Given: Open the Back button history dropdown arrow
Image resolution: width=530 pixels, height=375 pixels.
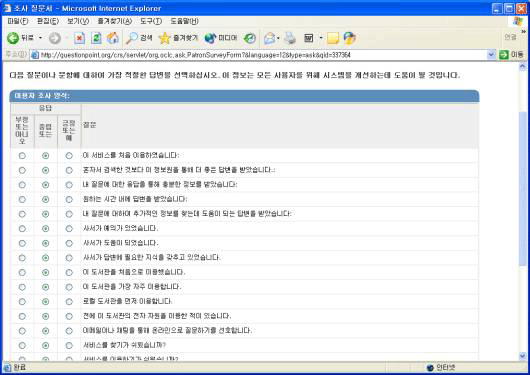Looking at the screenshot, I should pyautogui.click(x=41, y=38).
